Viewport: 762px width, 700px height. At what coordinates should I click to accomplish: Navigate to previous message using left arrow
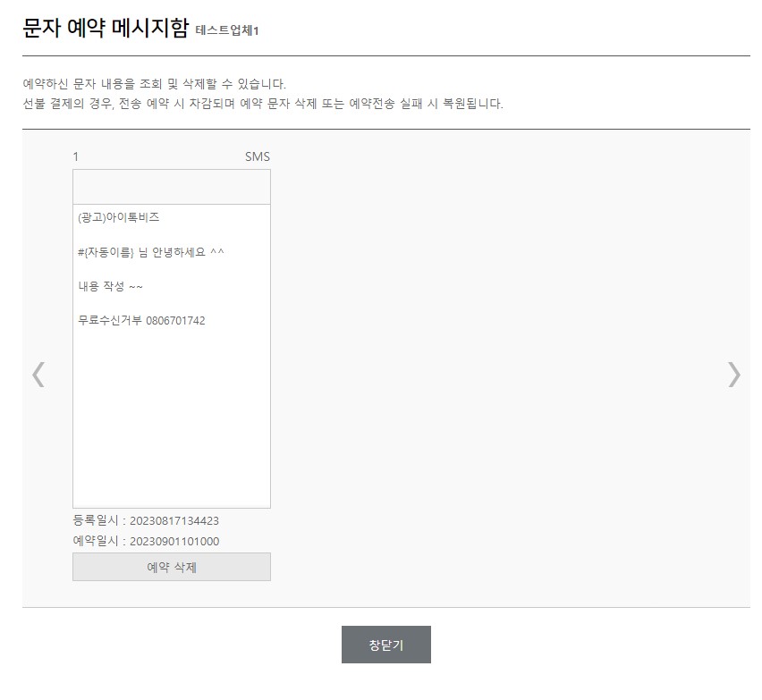[38, 374]
